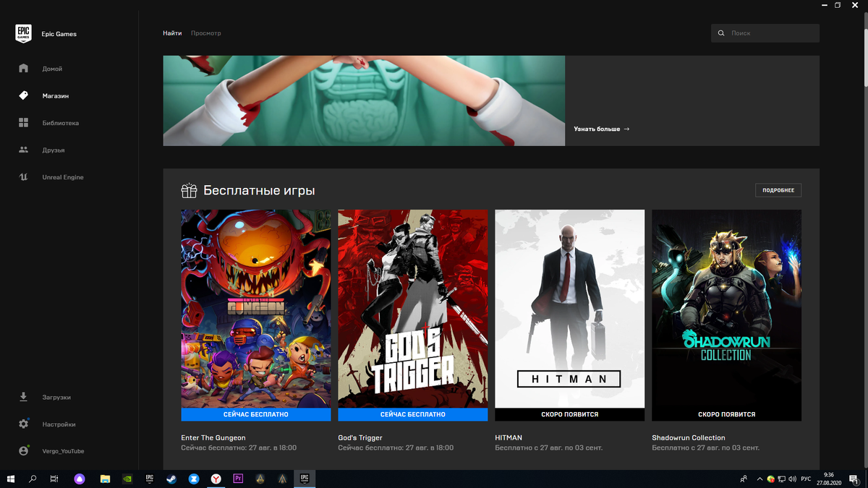Open Windows taskbar search
Viewport: 868px width, 488px height.
pos(33,479)
